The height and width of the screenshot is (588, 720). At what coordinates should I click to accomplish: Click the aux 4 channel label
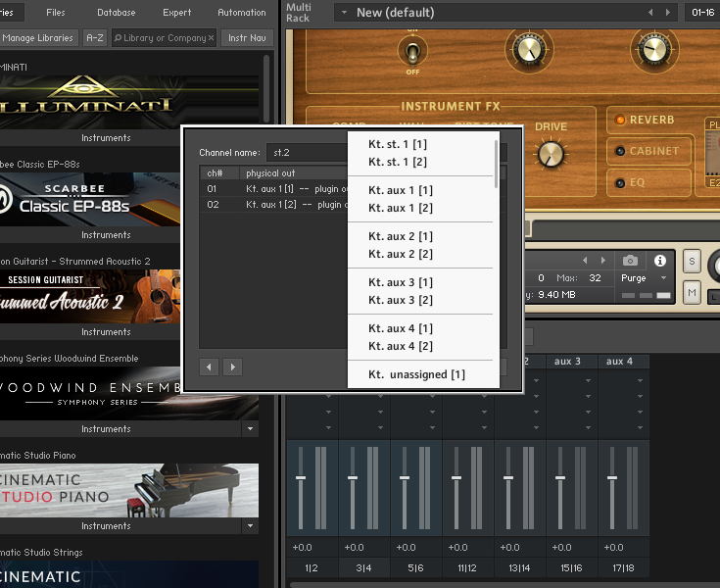[x=619, y=361]
